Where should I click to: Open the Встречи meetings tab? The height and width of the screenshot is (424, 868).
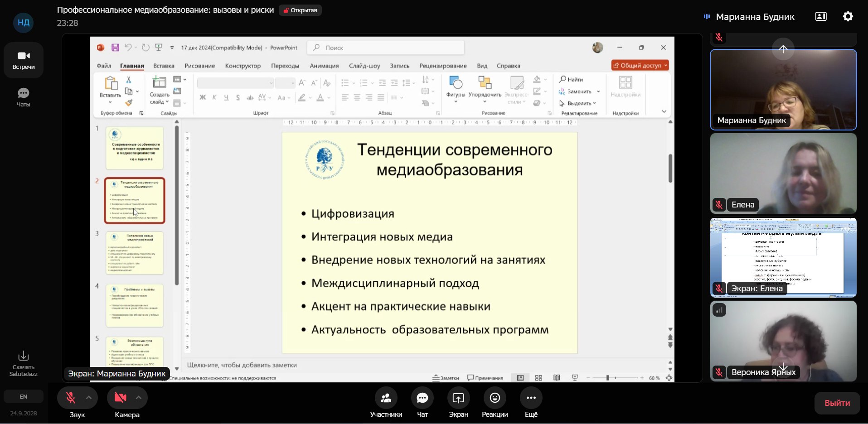point(24,60)
